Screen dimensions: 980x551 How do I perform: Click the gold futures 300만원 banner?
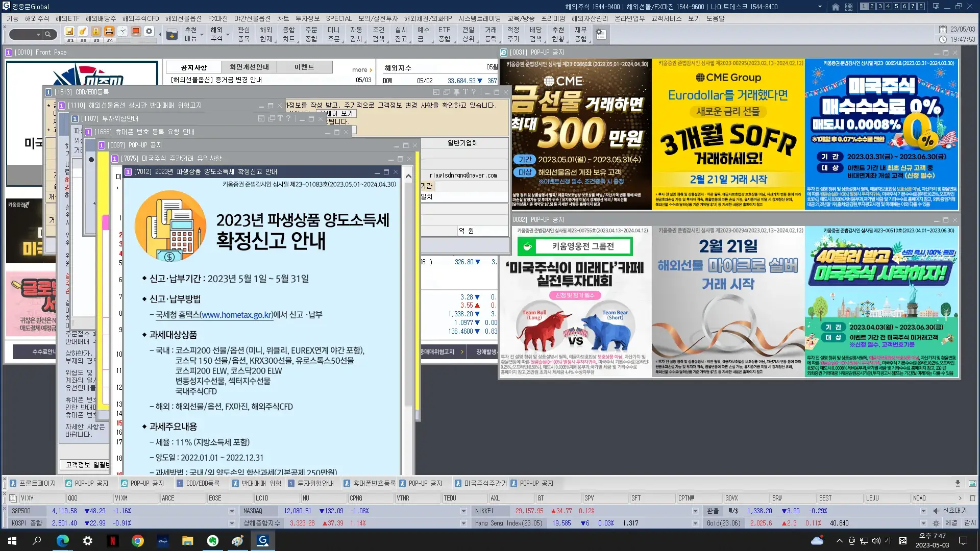[x=575, y=134]
